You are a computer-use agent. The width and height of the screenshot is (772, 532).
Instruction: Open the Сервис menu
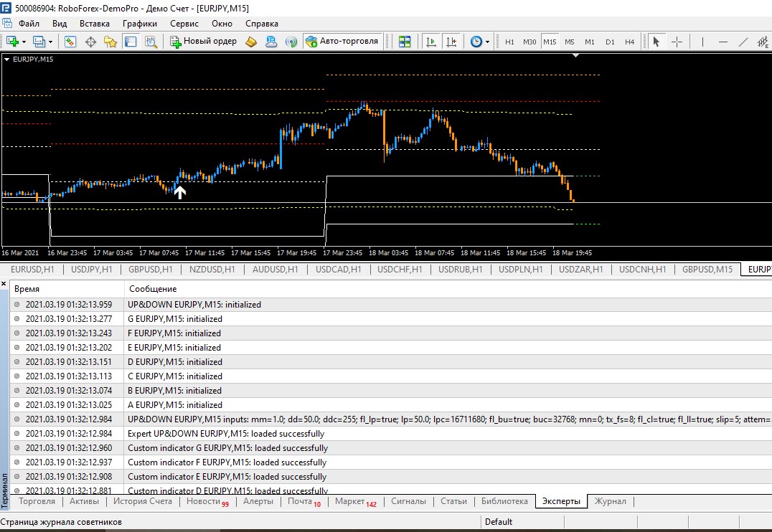184,23
